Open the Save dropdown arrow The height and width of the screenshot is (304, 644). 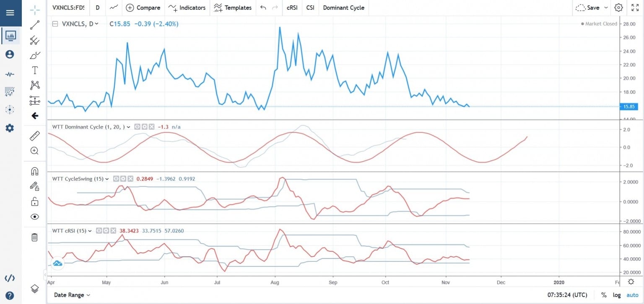(x=605, y=8)
